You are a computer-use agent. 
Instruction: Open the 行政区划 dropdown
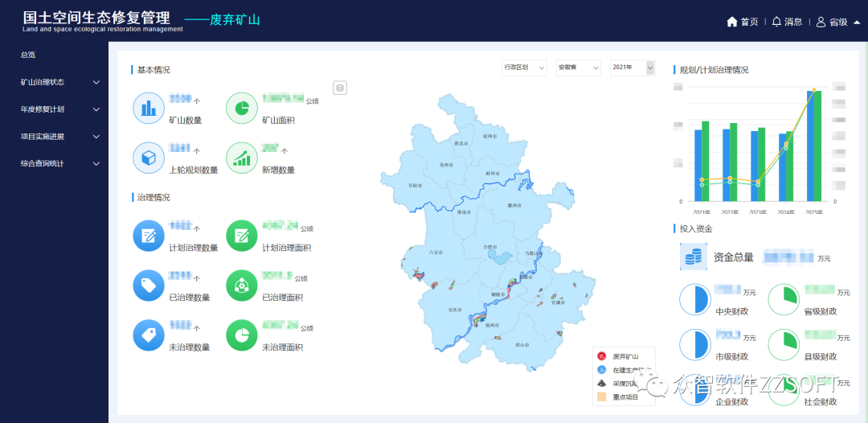click(524, 68)
